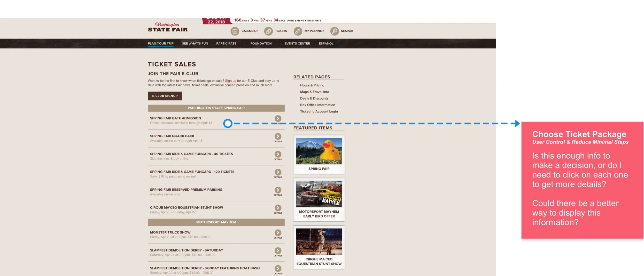Viewport: 644px width, 276px height.
Task: Select Slamfest Derby Sunday Featuring Boat Bash
Action: [205, 268]
